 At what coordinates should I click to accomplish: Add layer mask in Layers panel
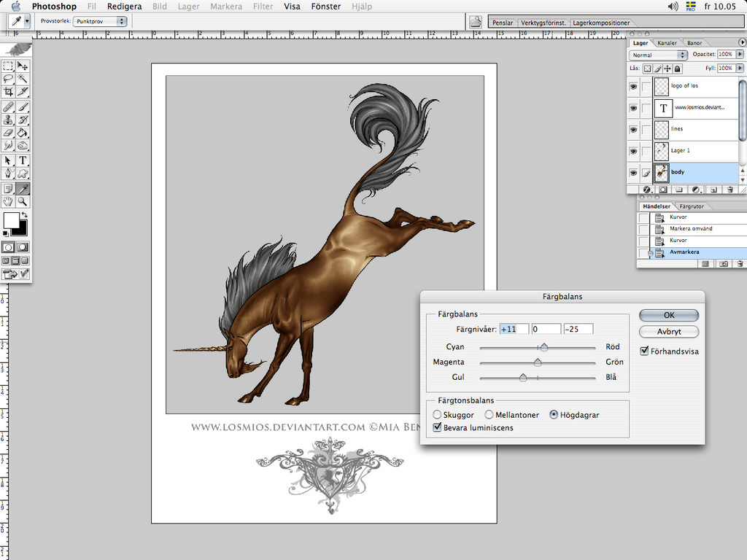[x=662, y=190]
